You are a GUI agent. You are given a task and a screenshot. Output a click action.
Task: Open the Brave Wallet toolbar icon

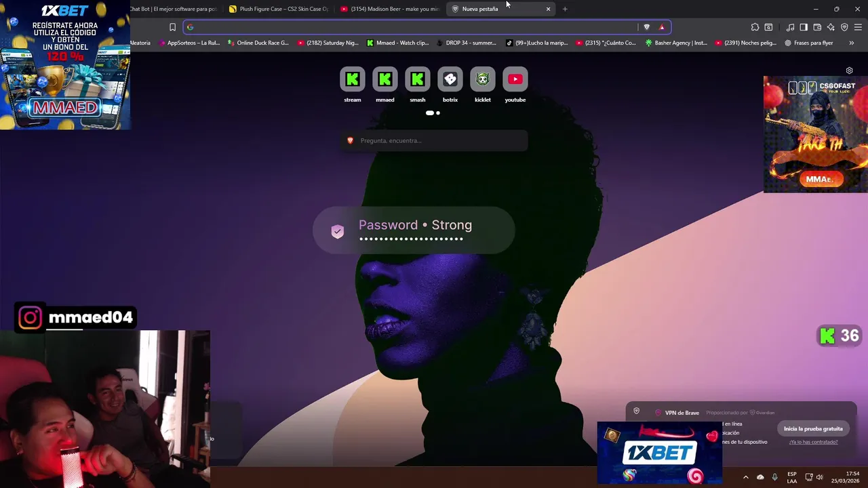click(817, 27)
